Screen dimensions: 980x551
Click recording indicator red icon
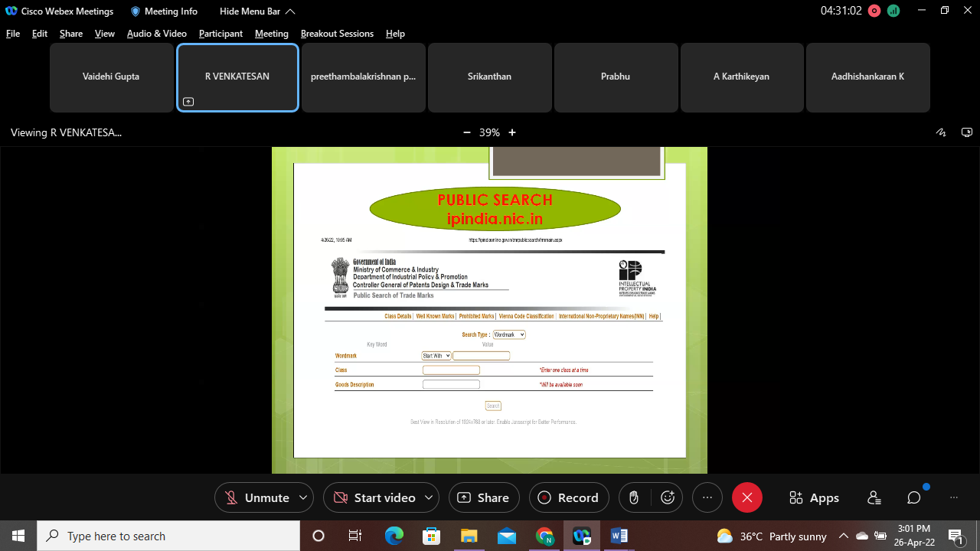click(x=874, y=11)
